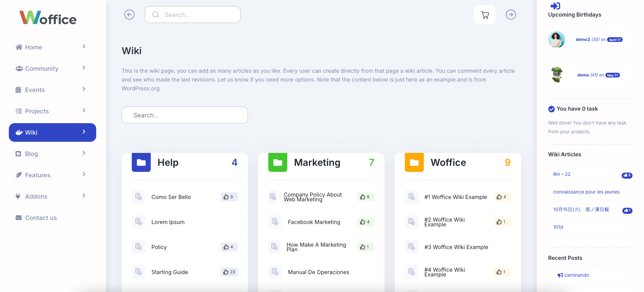
Task: Open the Community menu item
Action: (x=53, y=68)
